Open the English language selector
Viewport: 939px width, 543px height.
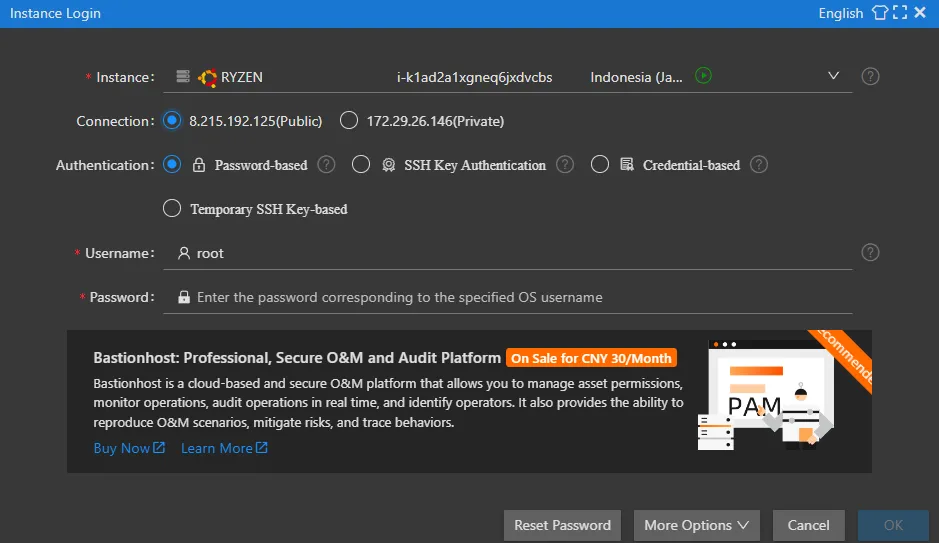point(840,13)
